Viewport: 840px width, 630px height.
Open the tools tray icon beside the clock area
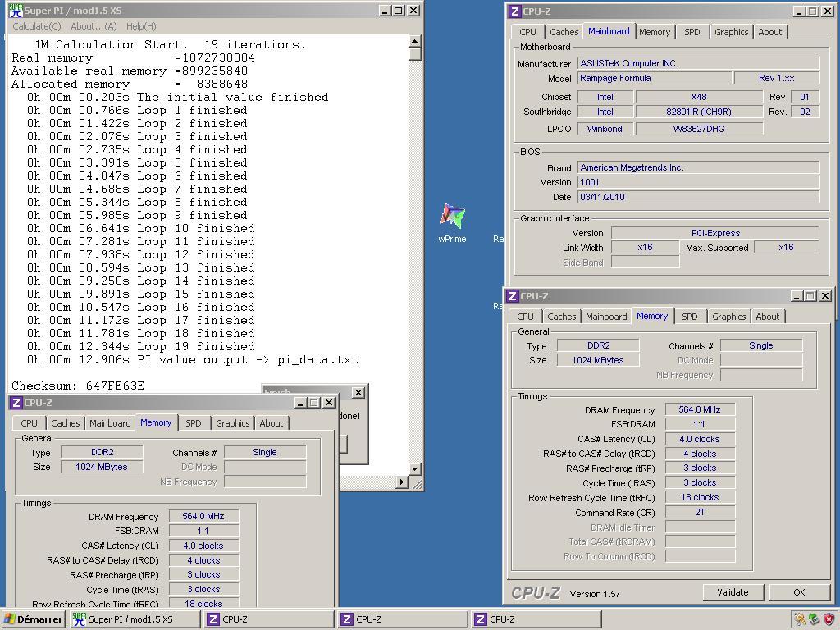(x=800, y=619)
